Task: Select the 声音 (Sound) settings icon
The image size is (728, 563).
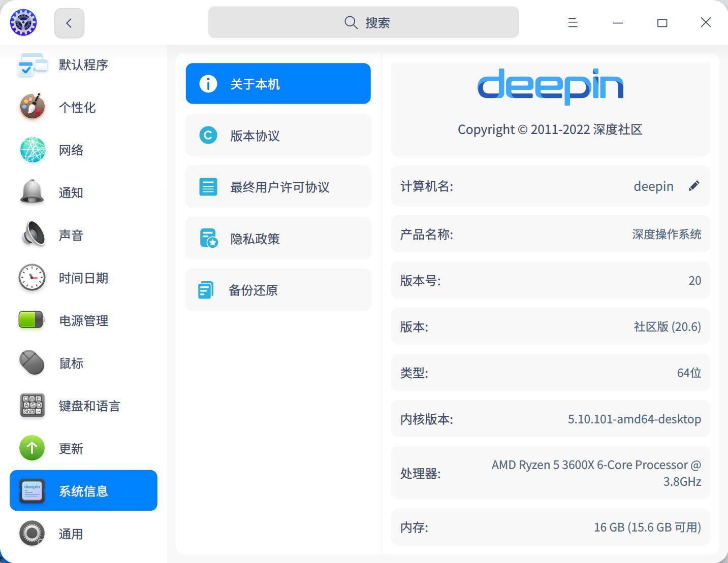Action: [x=31, y=235]
